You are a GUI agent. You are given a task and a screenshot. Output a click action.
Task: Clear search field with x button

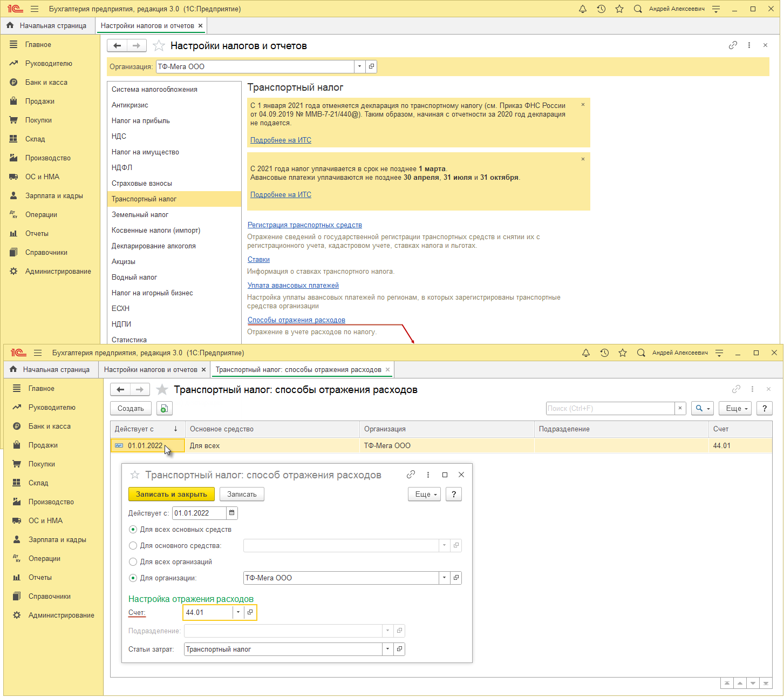point(680,409)
